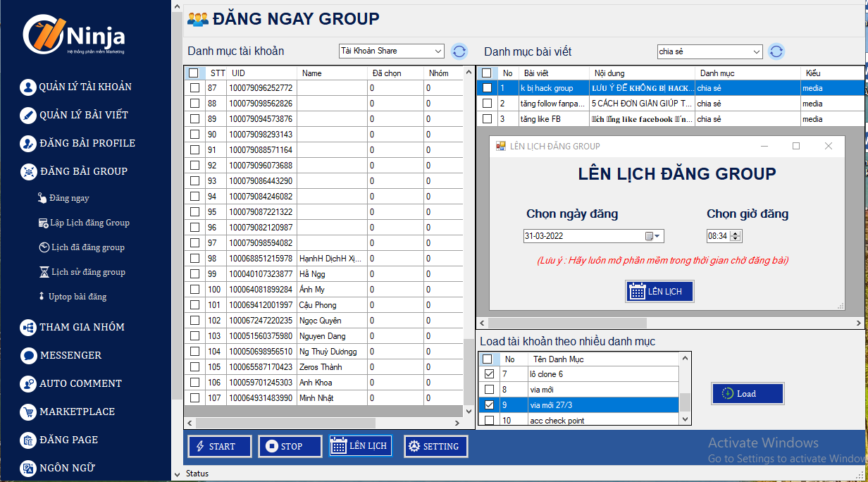
Task: Click the Ngôn Ngữ language icon
Action: 28,468
